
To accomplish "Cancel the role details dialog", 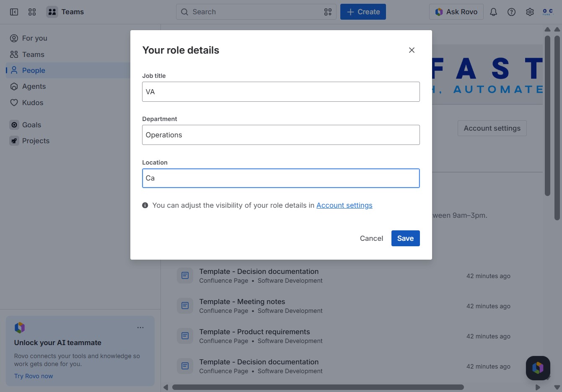I will coord(371,238).
